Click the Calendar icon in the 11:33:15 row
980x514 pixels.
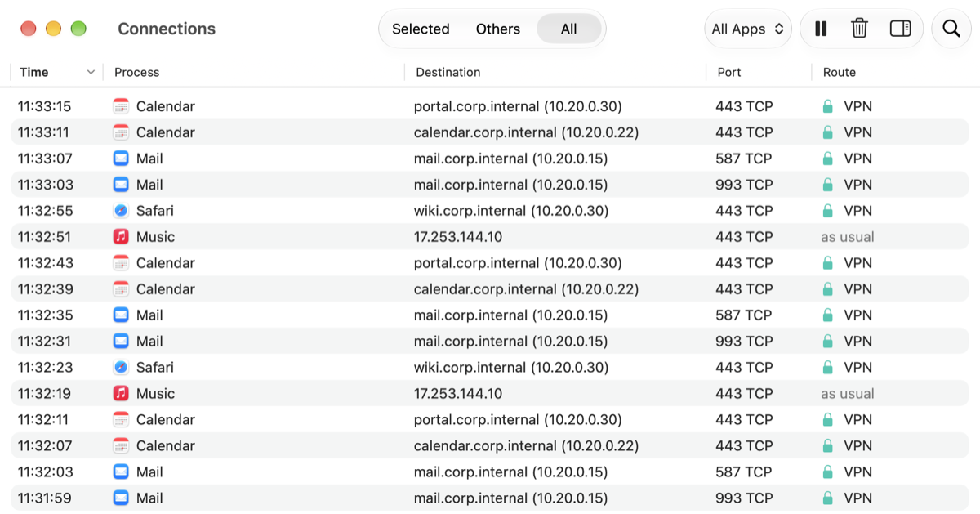click(x=121, y=106)
